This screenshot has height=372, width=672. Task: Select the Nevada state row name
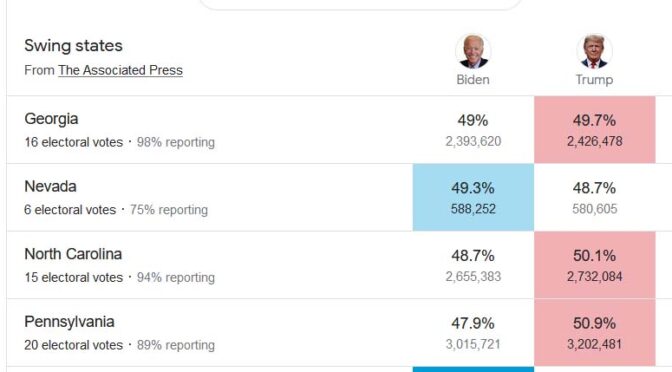point(51,186)
